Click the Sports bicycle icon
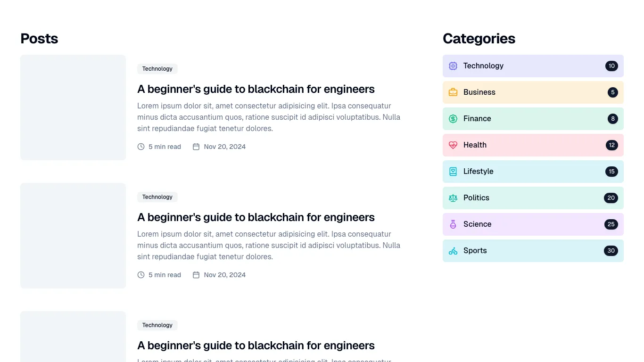 click(x=453, y=251)
